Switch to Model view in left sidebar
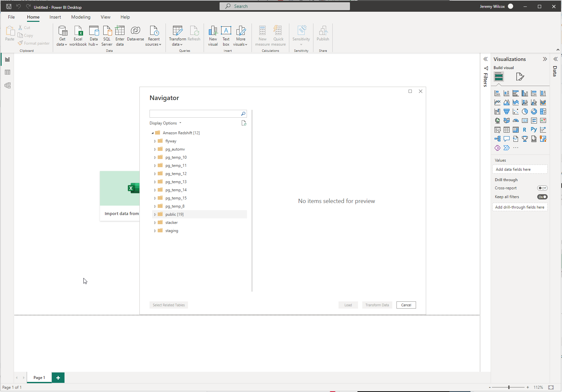Viewport: 562px width, 392px height. (7, 85)
